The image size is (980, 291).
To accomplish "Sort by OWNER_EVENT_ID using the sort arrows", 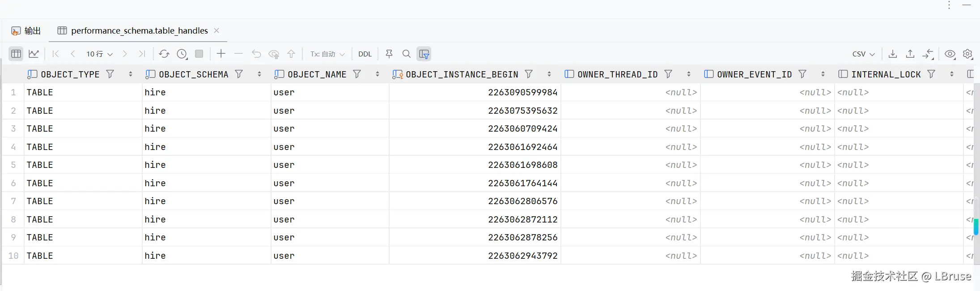I will (x=823, y=74).
